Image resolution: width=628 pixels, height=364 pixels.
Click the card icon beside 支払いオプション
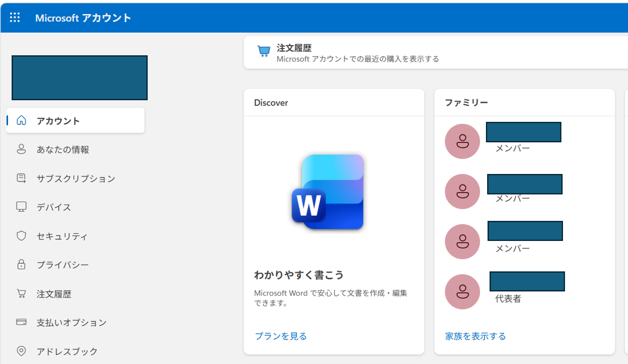(x=21, y=322)
